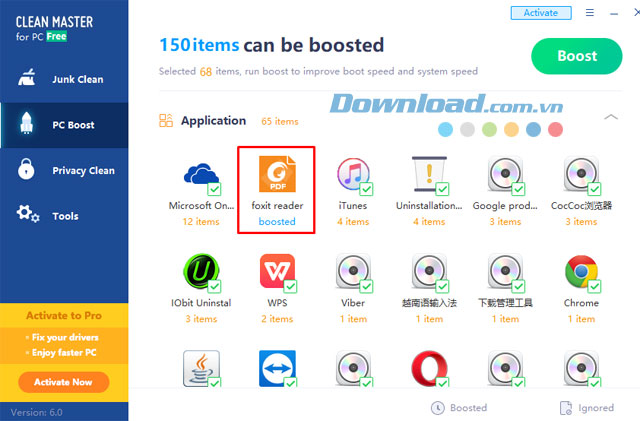Open the Ignored list link
The width and height of the screenshot is (640, 421).
pos(587,408)
